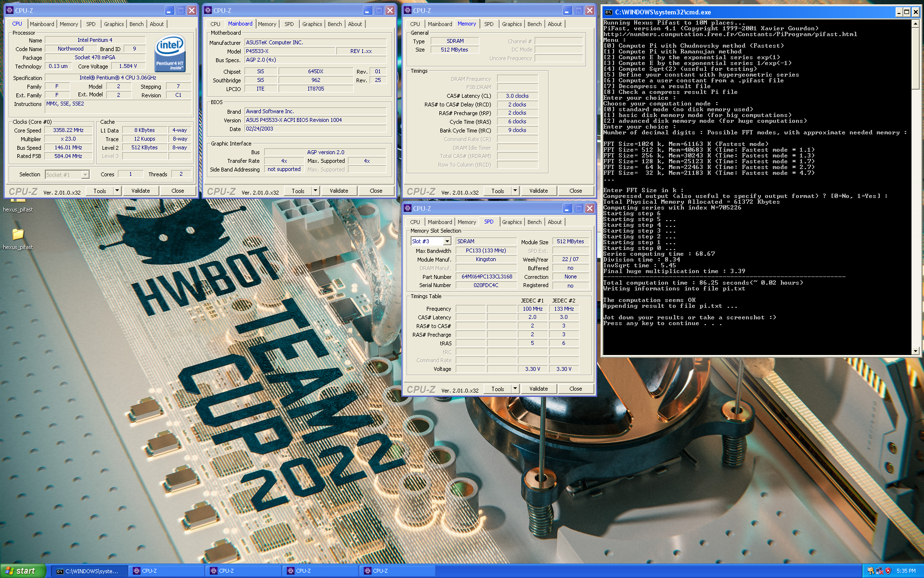Click the first system tray icon
Screen dimensions: 924x578
pyautogui.click(x=871, y=571)
